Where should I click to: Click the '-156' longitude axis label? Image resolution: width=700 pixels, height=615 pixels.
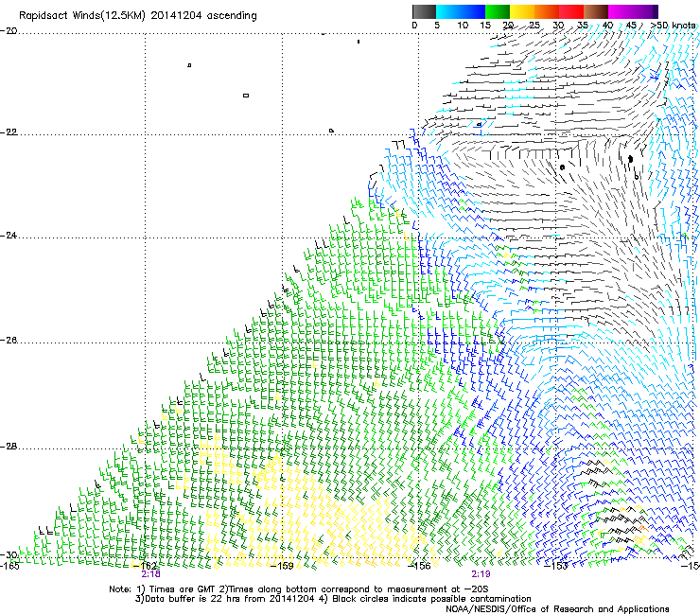(x=420, y=566)
